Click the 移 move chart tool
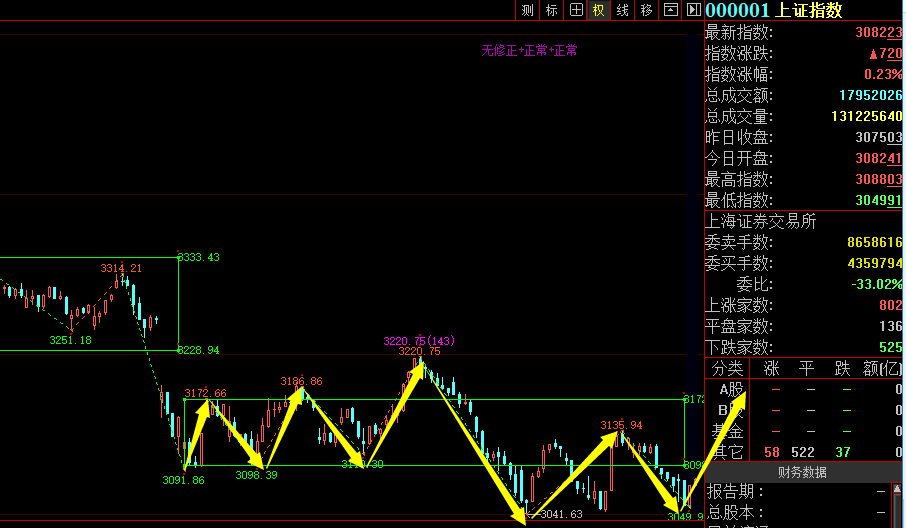The image size is (906, 528). [x=646, y=10]
